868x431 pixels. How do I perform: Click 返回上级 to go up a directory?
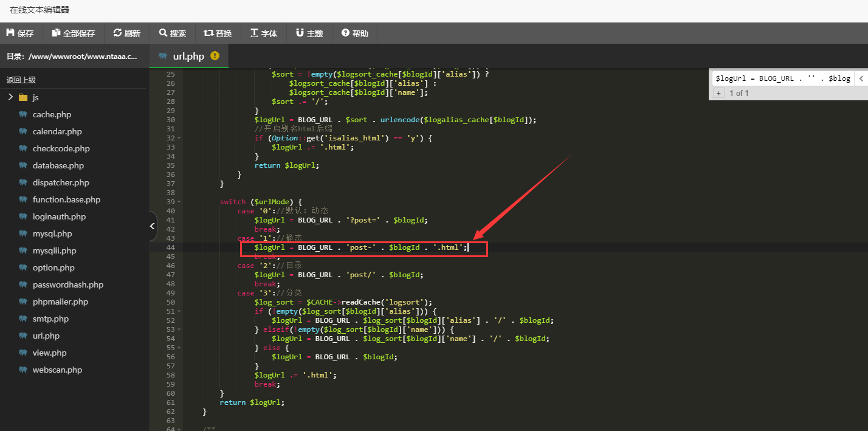click(22, 80)
